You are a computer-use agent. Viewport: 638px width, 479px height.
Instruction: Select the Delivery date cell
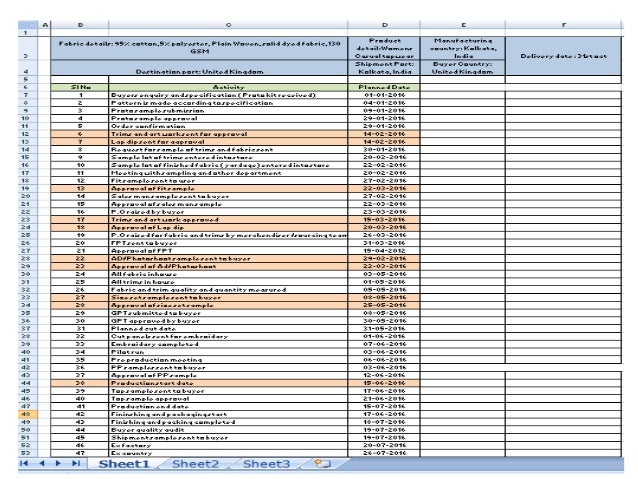[x=564, y=56]
